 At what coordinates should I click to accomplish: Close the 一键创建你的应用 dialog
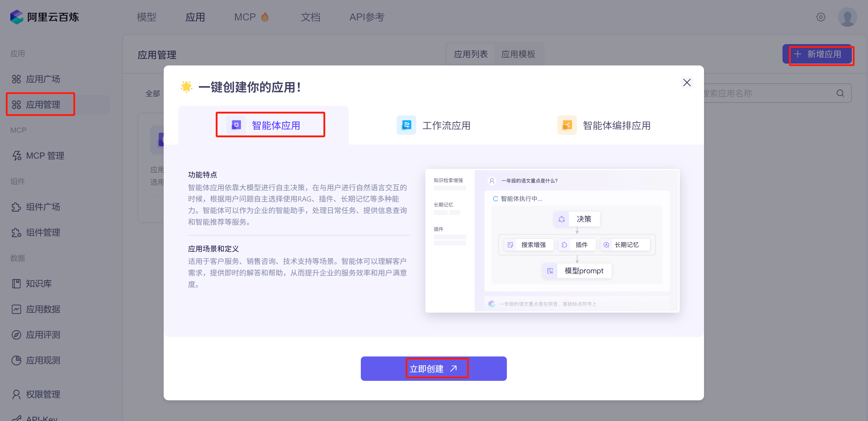tap(686, 82)
